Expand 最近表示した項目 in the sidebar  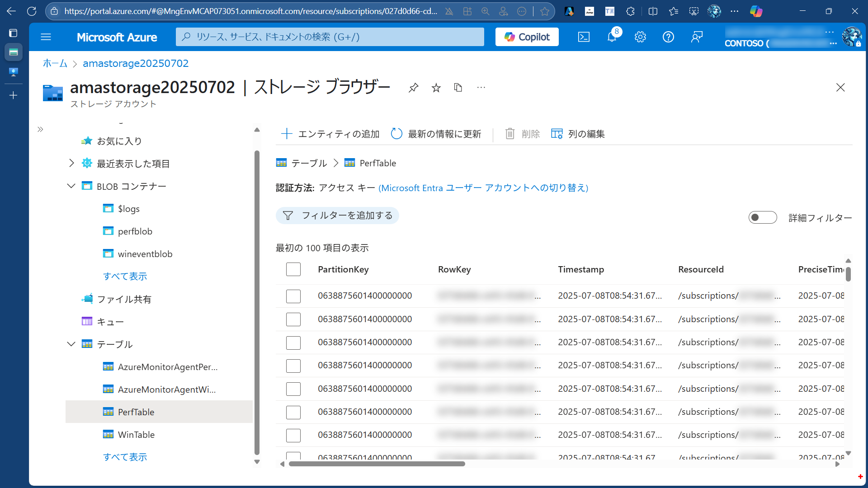pos(71,163)
